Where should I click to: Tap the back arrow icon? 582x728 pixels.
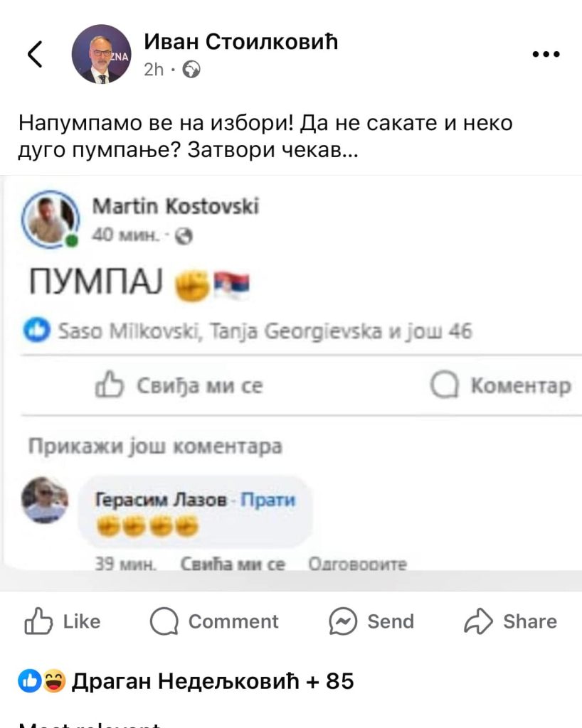pyautogui.click(x=36, y=54)
